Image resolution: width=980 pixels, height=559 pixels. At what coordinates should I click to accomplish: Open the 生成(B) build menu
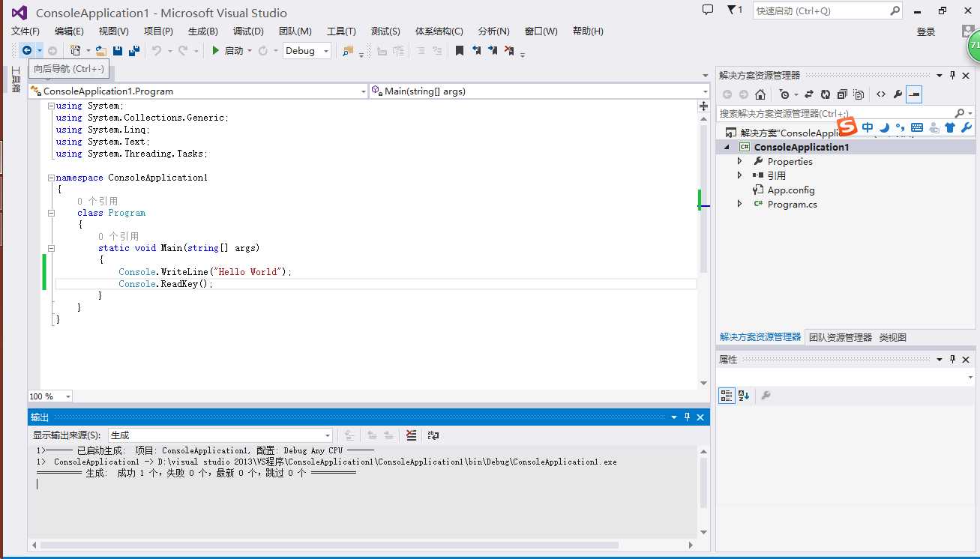[x=202, y=31]
